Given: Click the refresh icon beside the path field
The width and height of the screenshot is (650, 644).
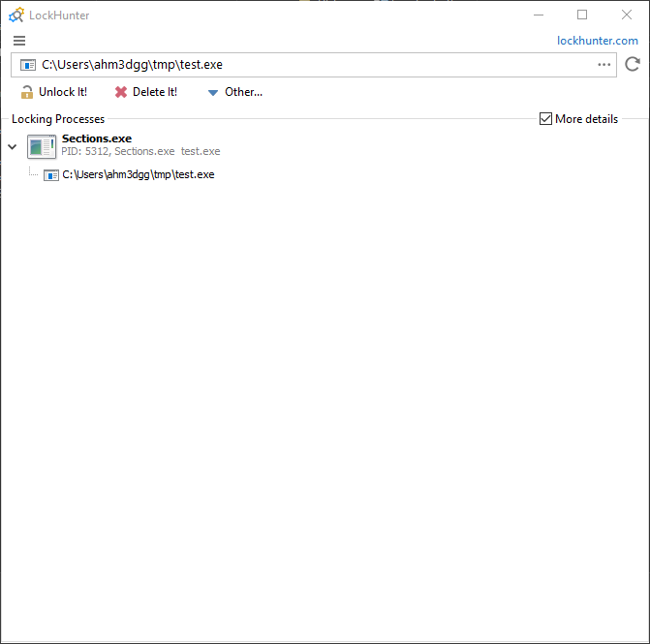Looking at the screenshot, I should click(633, 65).
